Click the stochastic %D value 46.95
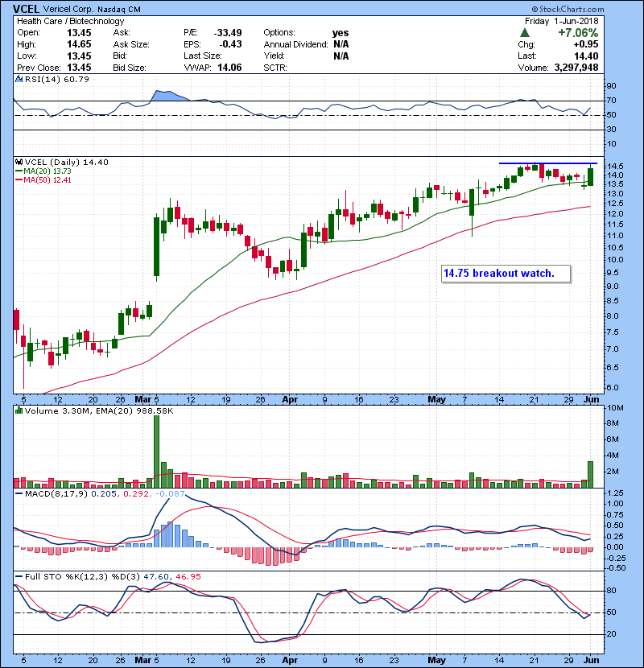This screenshot has width=644, height=668. 188,576
